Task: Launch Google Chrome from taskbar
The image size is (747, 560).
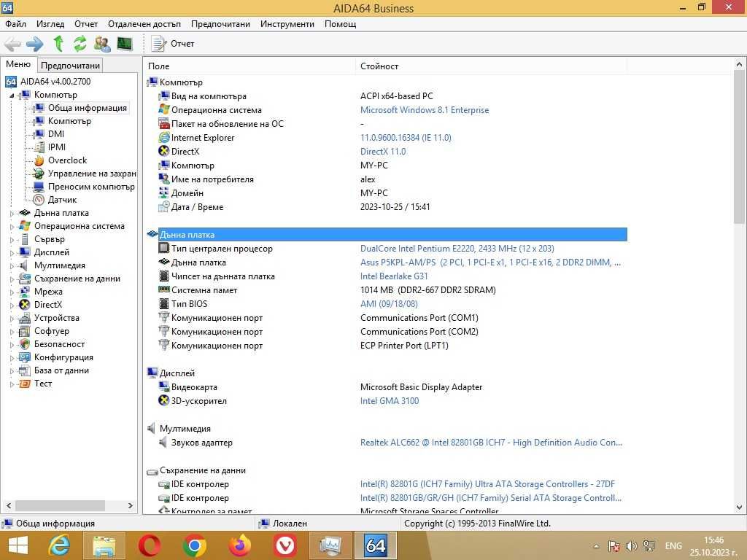Action: click(x=194, y=545)
